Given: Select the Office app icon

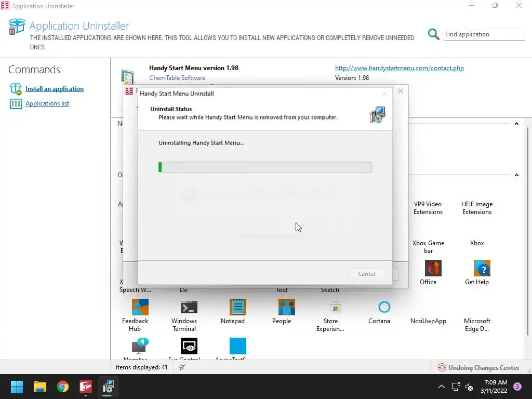Looking at the screenshot, I should tap(433, 268).
